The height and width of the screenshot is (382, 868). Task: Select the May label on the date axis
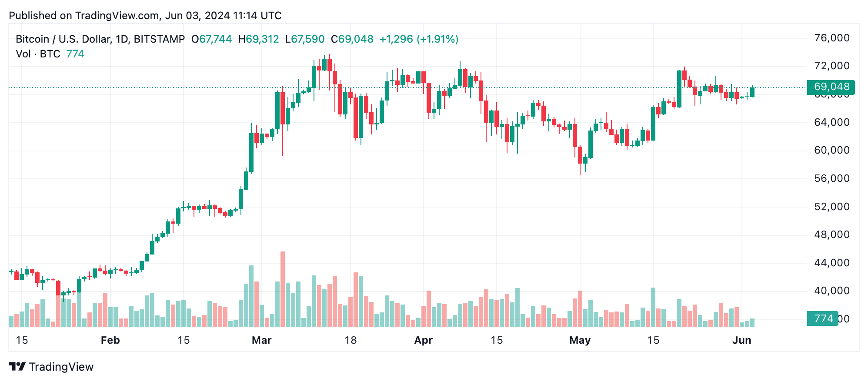click(580, 340)
